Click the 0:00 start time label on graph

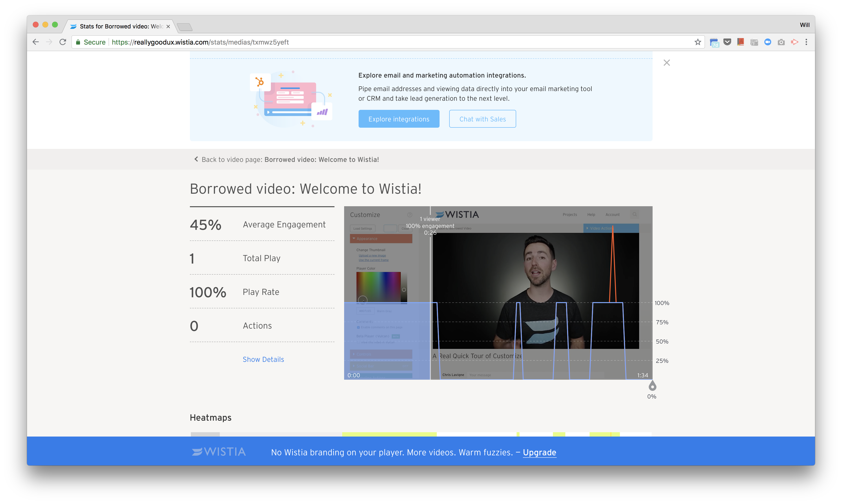pyautogui.click(x=354, y=375)
